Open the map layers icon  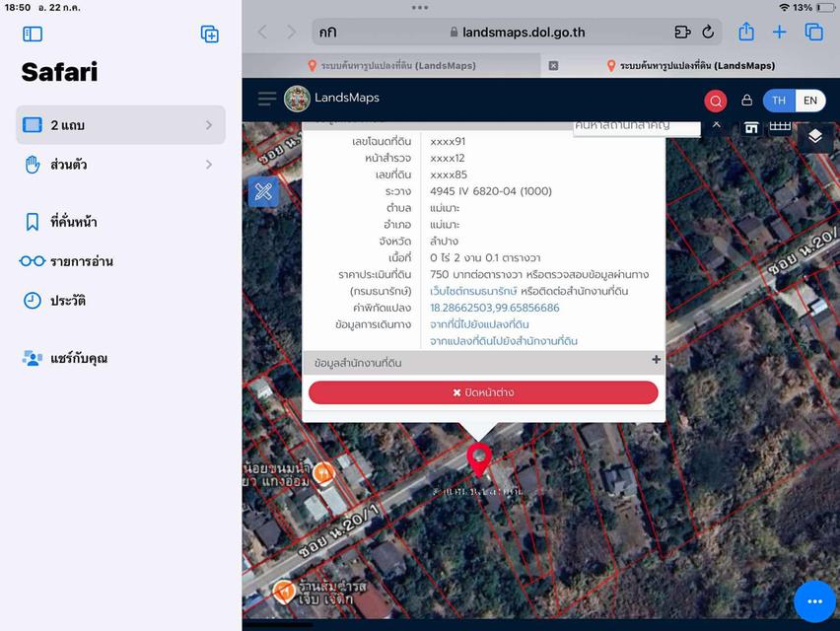click(814, 136)
